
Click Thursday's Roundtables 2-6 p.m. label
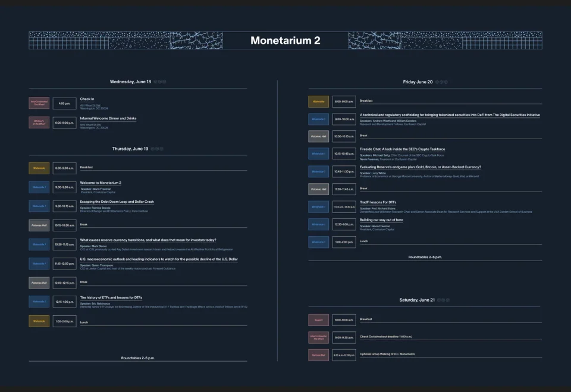point(137,358)
